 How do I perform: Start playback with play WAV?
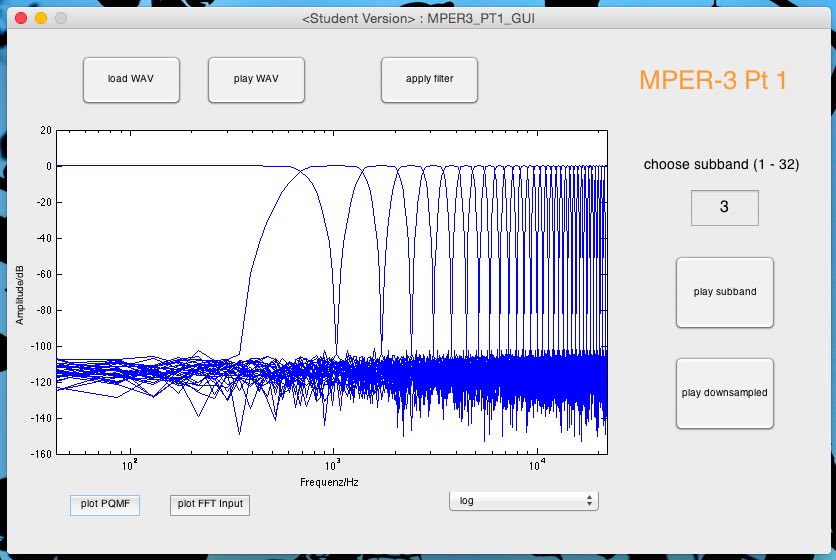tap(256, 79)
